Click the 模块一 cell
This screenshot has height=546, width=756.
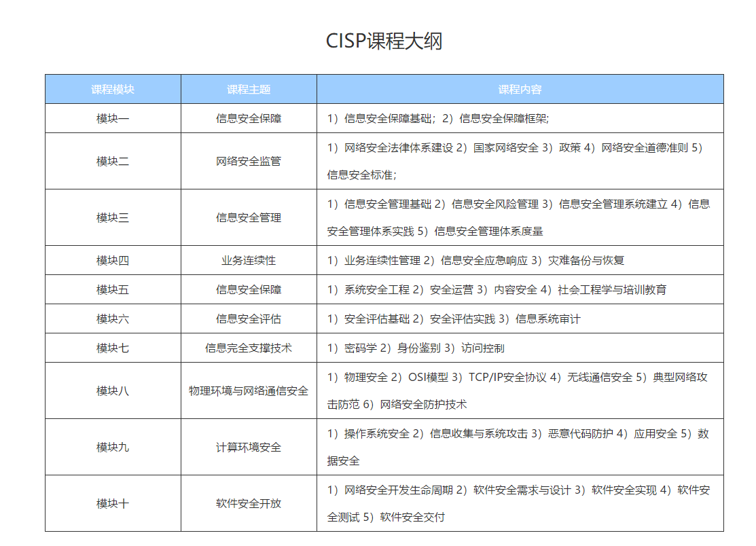(113, 119)
